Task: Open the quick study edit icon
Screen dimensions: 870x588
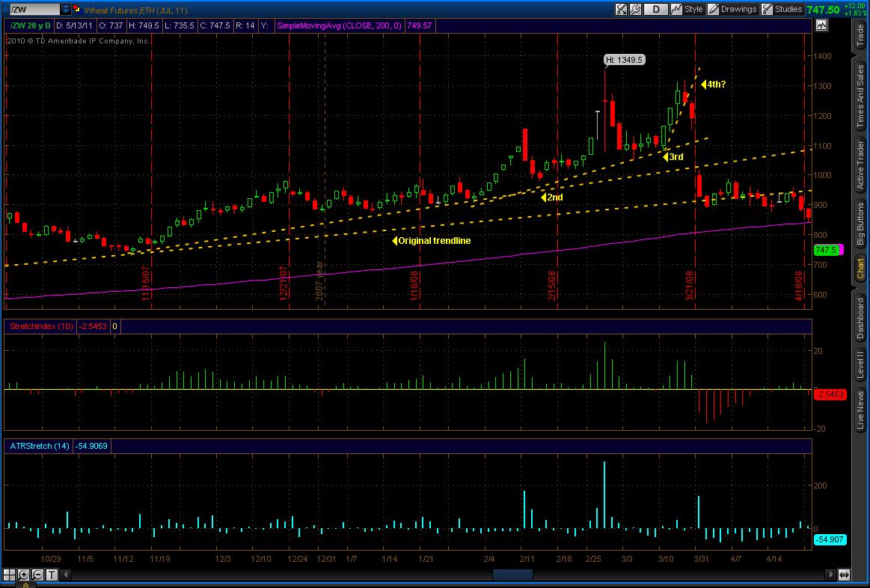Action: coord(621,10)
